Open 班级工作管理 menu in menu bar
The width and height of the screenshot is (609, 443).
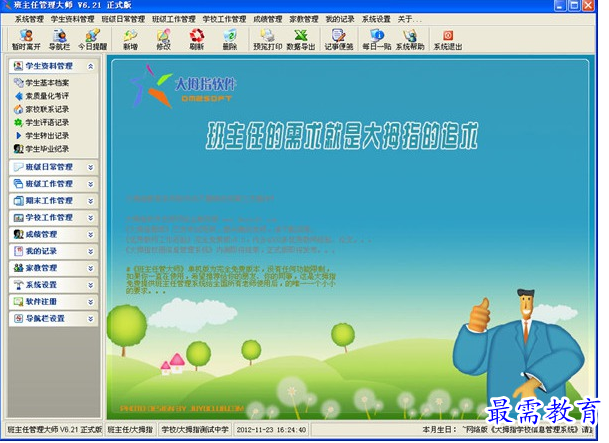click(174, 19)
